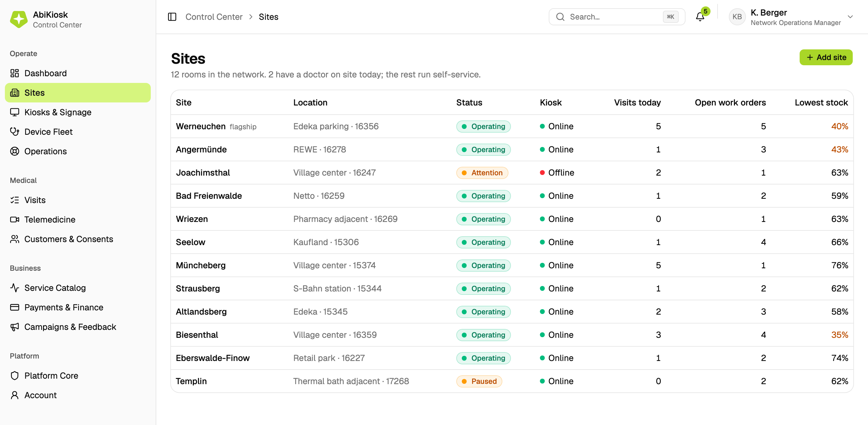Click the Strausberg S-Bahn station location
The image size is (868, 425).
[337, 288]
